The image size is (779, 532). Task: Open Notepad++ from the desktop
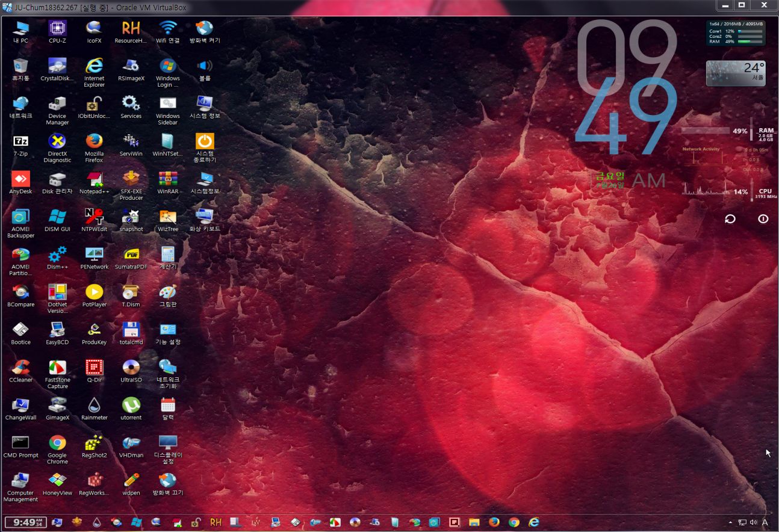tap(94, 182)
